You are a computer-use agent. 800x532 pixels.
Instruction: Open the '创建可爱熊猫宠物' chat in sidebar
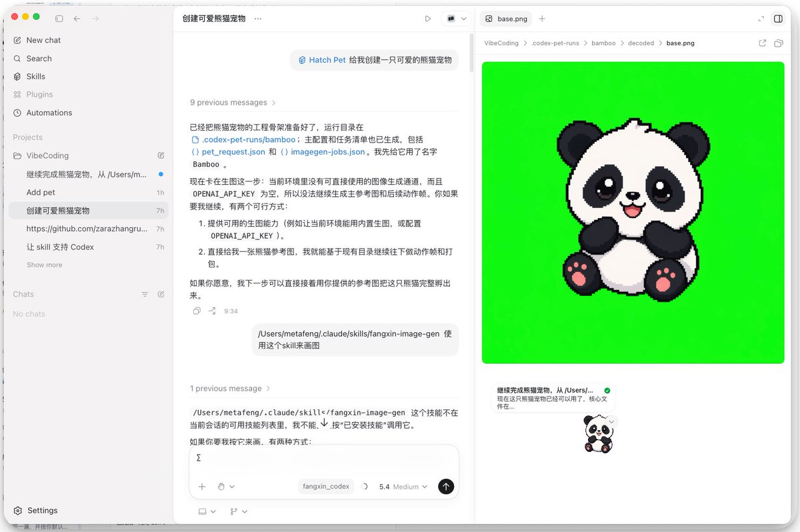coord(88,211)
